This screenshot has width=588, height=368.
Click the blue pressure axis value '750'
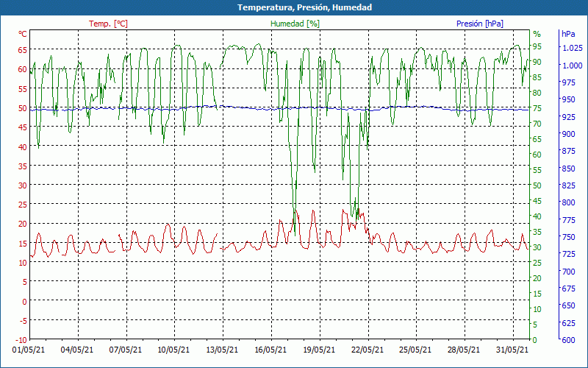point(567,237)
